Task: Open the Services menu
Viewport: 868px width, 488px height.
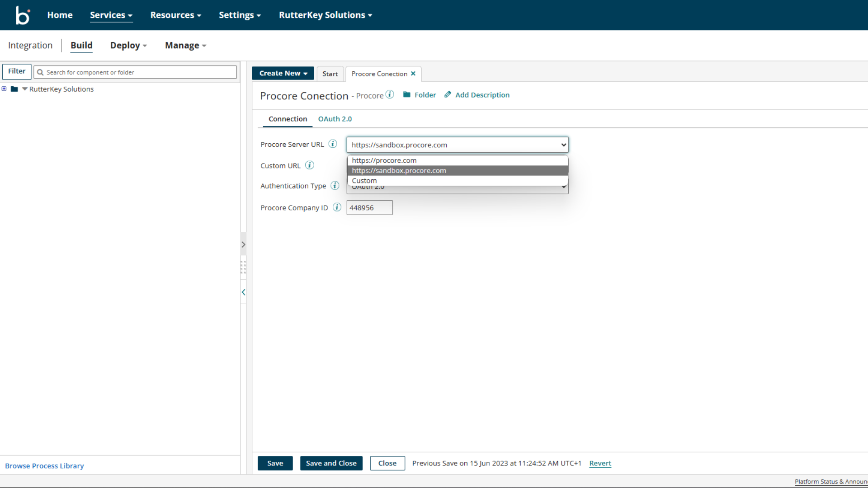Action: point(111,15)
